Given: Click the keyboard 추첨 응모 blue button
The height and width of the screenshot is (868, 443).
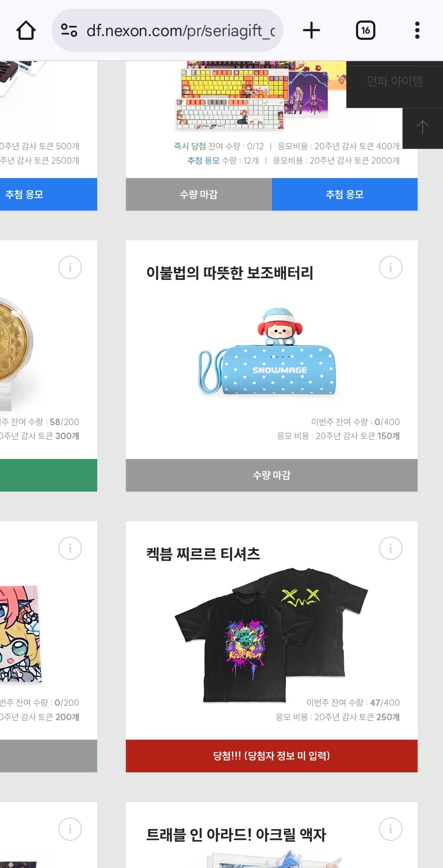Looking at the screenshot, I should click(x=345, y=194).
